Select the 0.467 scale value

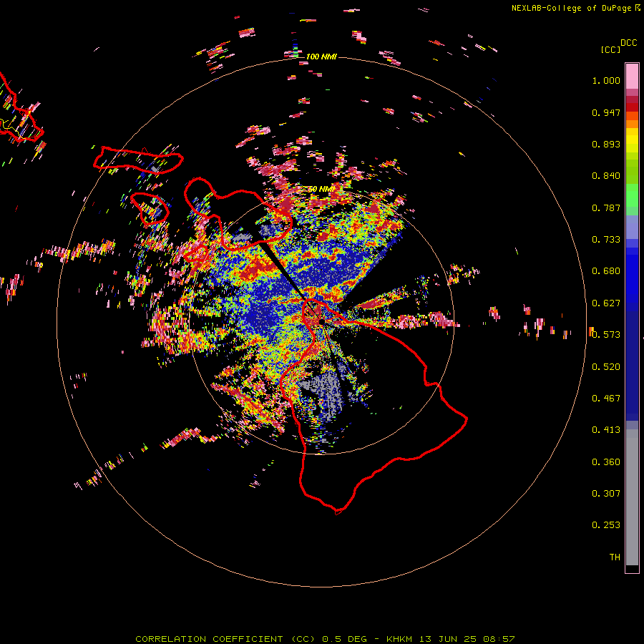[x=606, y=399]
